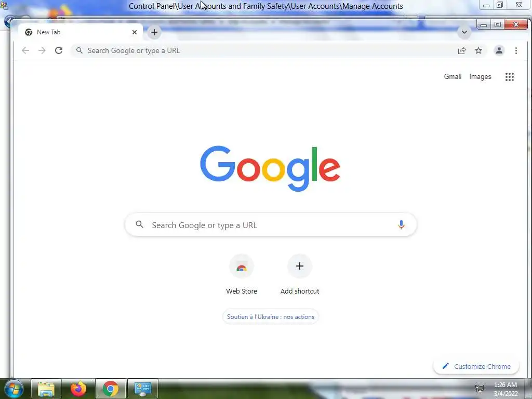This screenshot has height=399, width=532.
Task: Open the Web Store shortcut
Action: click(x=242, y=275)
